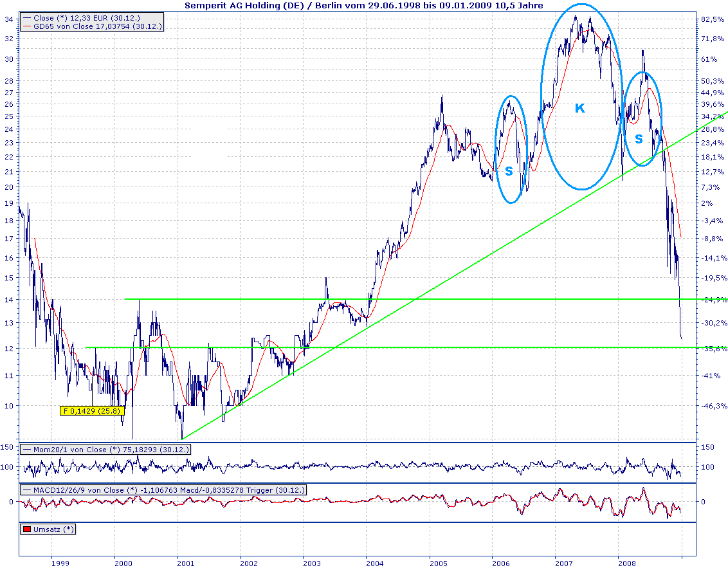Click the 61% label on right axis
The height and width of the screenshot is (568, 728).
pyautogui.click(x=709, y=59)
